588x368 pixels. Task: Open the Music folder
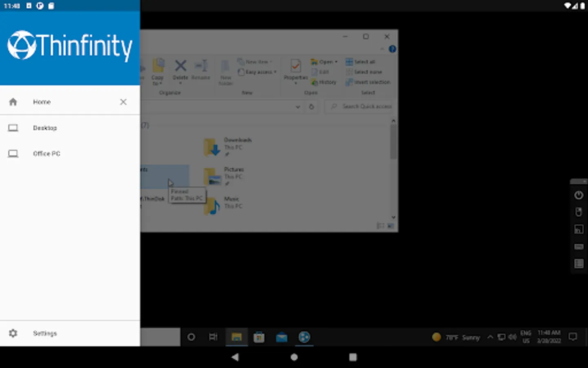click(223, 206)
